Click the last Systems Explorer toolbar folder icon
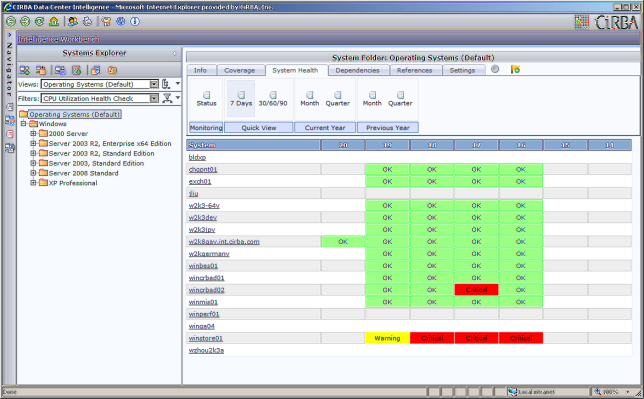644x399 pixels. (112, 70)
